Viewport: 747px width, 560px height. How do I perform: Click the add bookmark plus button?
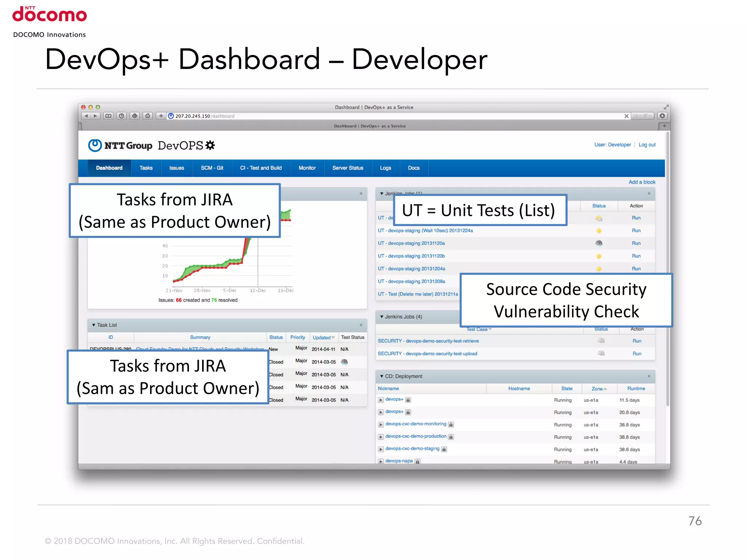point(161,116)
